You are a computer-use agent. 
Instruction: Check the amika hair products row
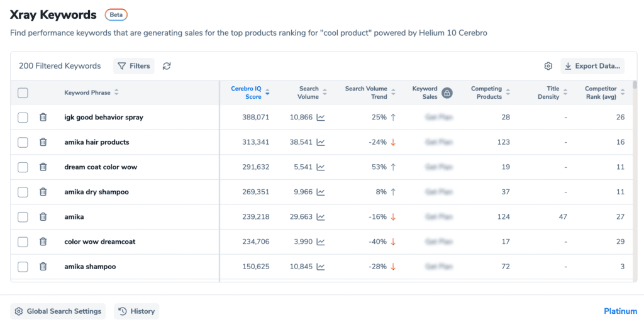point(23,142)
